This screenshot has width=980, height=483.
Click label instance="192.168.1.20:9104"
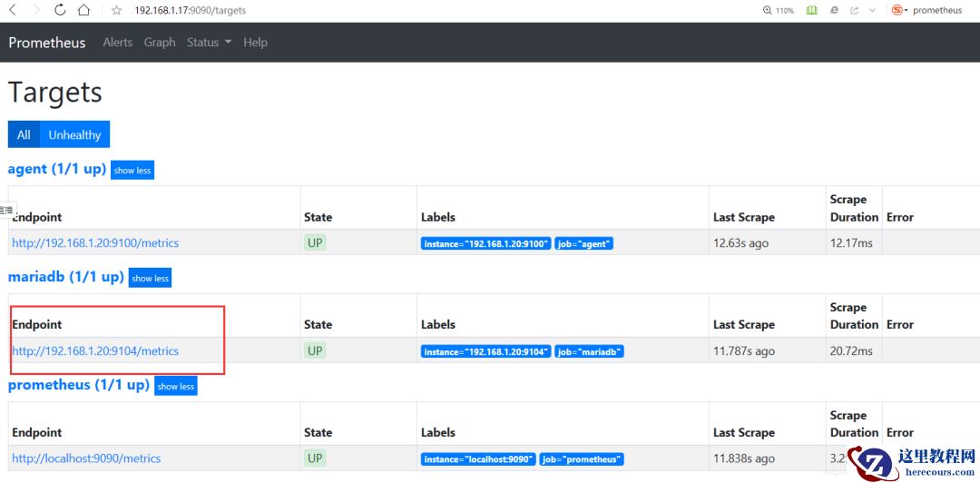(x=486, y=351)
